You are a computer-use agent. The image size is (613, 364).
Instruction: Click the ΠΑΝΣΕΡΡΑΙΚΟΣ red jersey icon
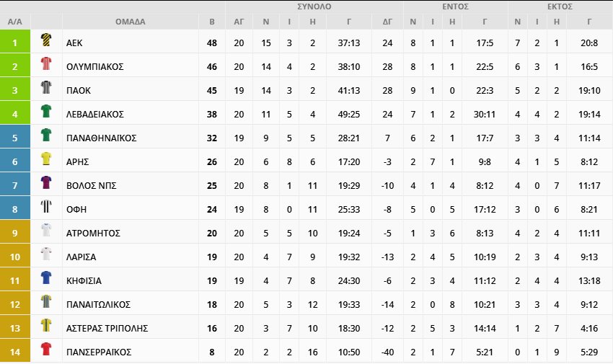click(x=46, y=350)
